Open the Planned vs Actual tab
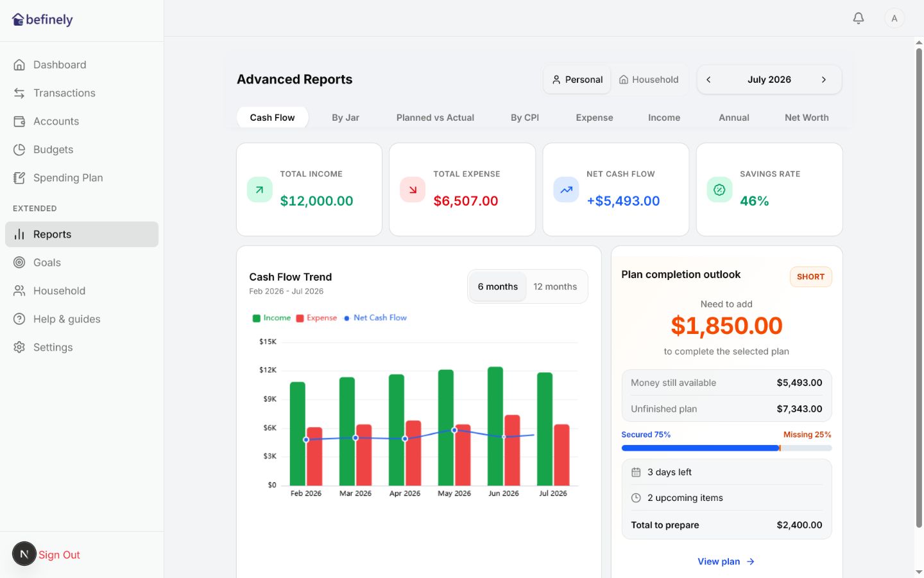 435,118
